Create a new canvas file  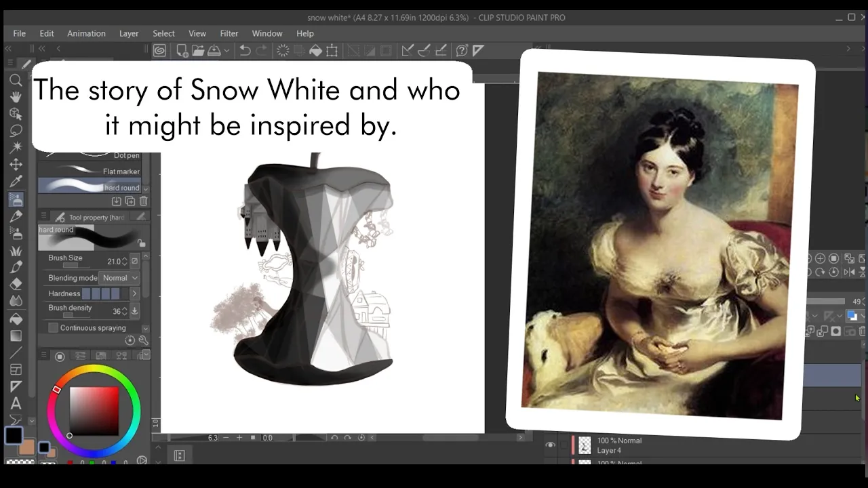[182, 50]
